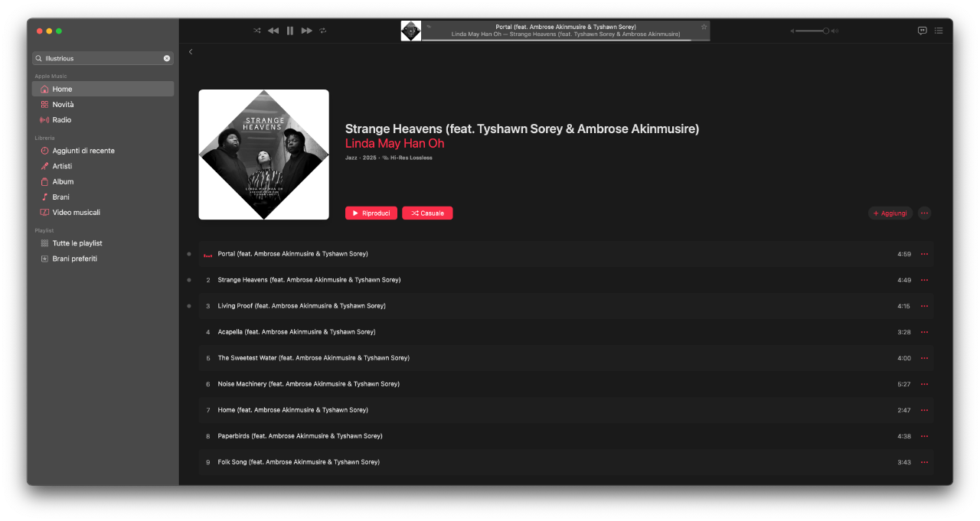
Task: Open options menu for Folk Song track
Action: tap(924, 462)
